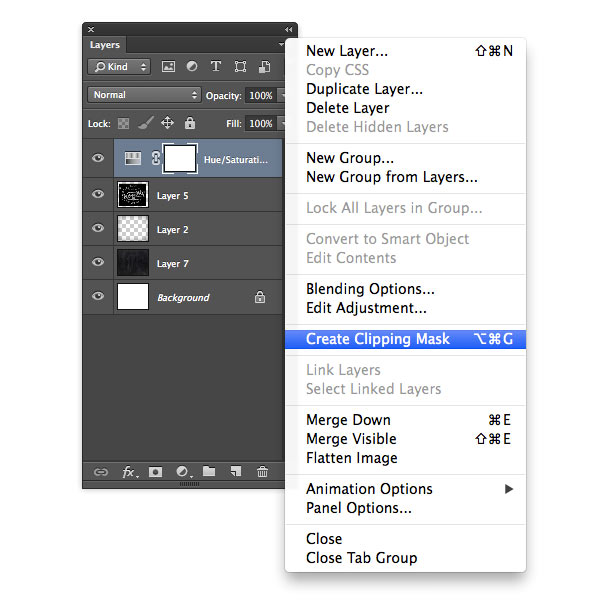
Task: Select Flatten Image menu entry
Action: tap(352, 458)
